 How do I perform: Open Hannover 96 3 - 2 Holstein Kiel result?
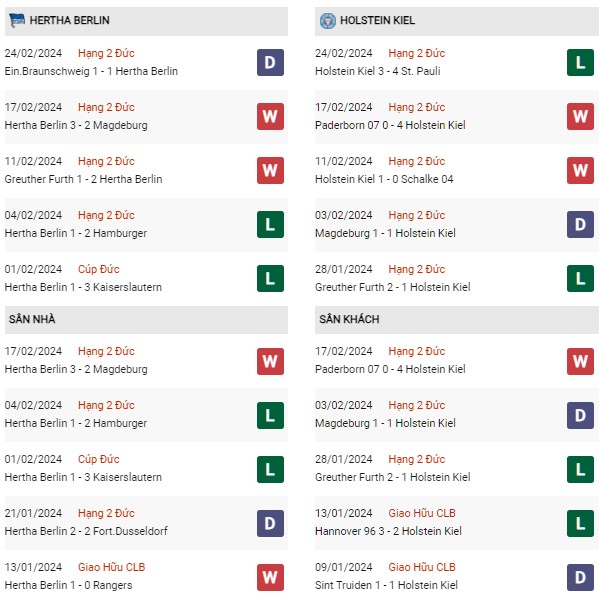(x=388, y=531)
